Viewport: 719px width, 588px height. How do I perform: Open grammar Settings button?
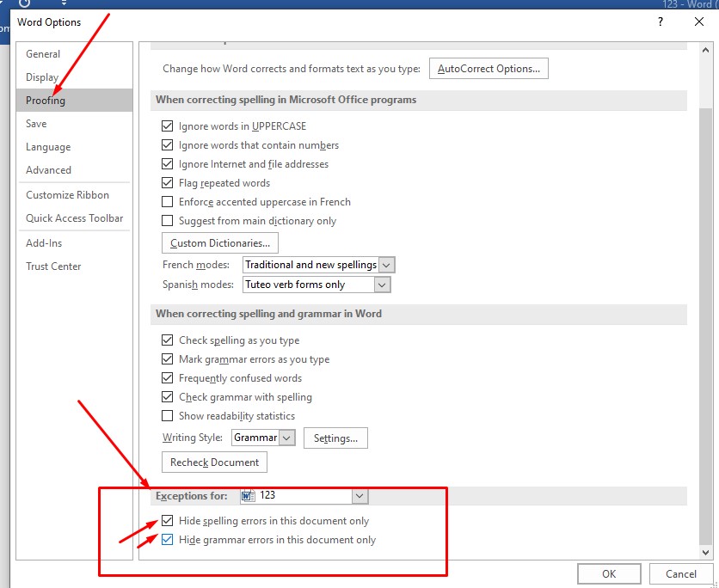335,438
